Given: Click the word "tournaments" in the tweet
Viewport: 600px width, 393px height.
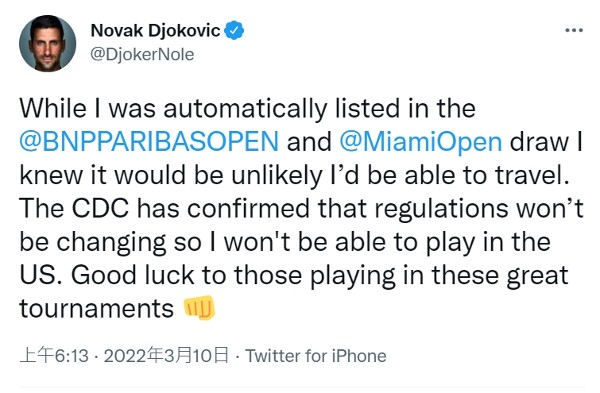Looking at the screenshot, I should 96,308.
